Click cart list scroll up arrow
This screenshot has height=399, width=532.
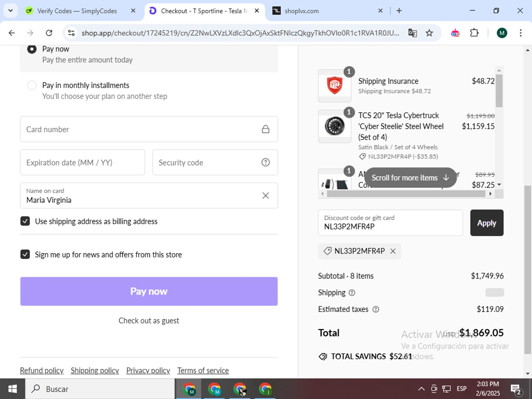[499, 70]
